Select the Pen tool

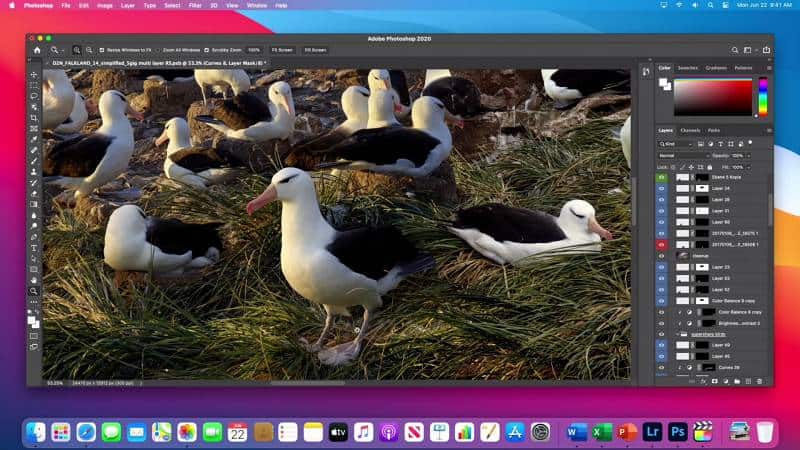pyautogui.click(x=34, y=237)
